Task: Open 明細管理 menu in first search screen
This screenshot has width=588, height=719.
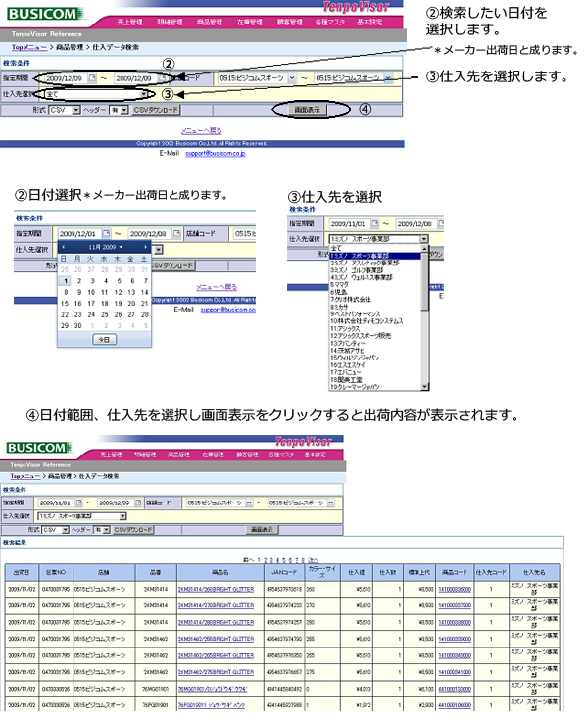Action: [x=170, y=22]
